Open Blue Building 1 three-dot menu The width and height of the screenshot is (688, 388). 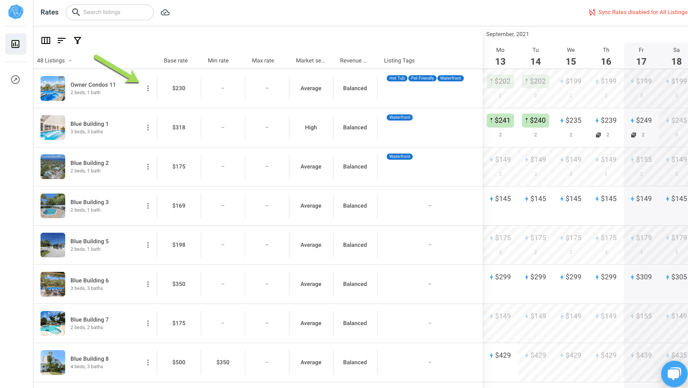148,127
